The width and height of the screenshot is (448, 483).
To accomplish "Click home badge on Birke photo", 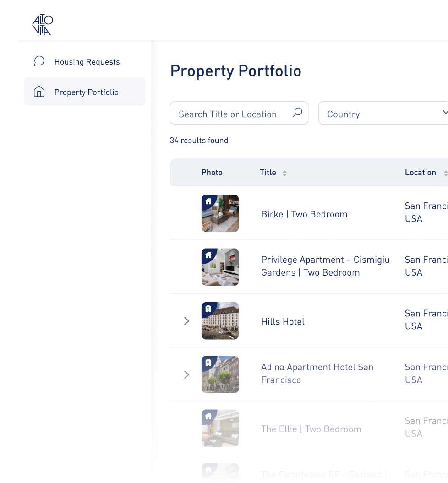I will [208, 201].
